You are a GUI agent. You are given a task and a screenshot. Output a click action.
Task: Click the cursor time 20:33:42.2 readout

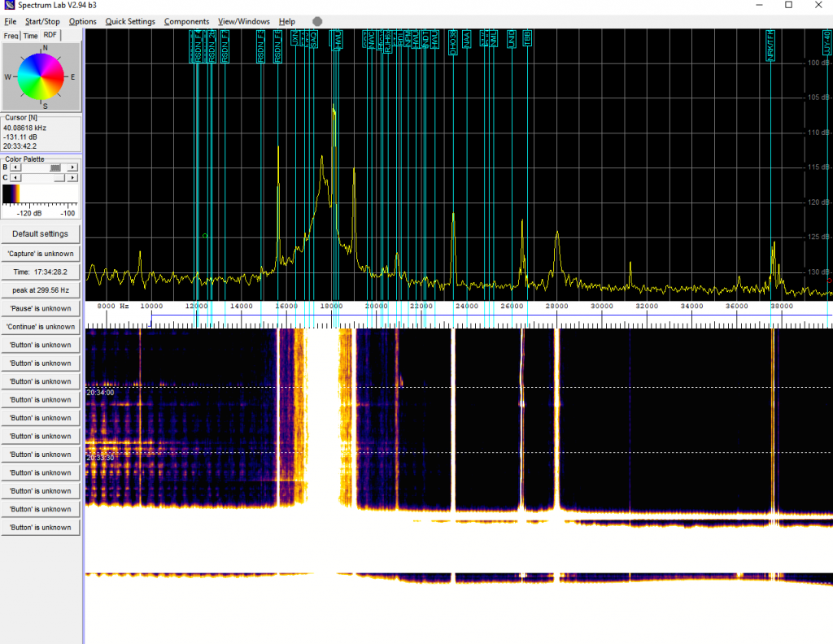tap(20, 146)
